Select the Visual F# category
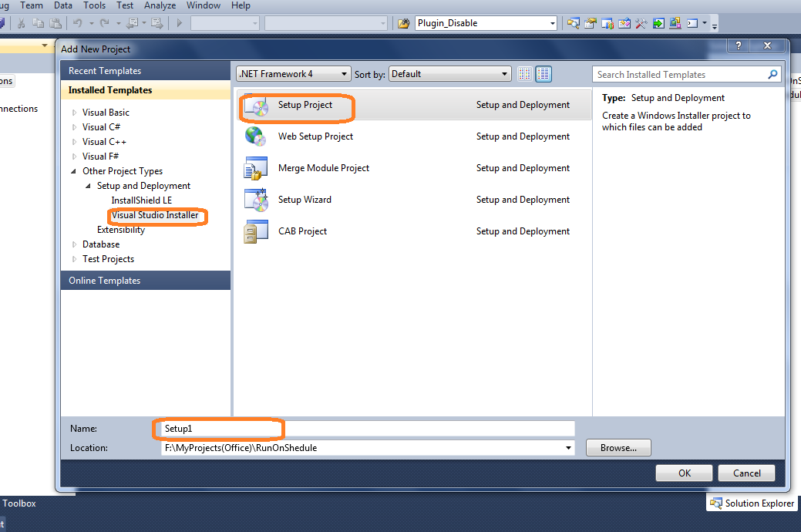This screenshot has width=801, height=532. 101,157
